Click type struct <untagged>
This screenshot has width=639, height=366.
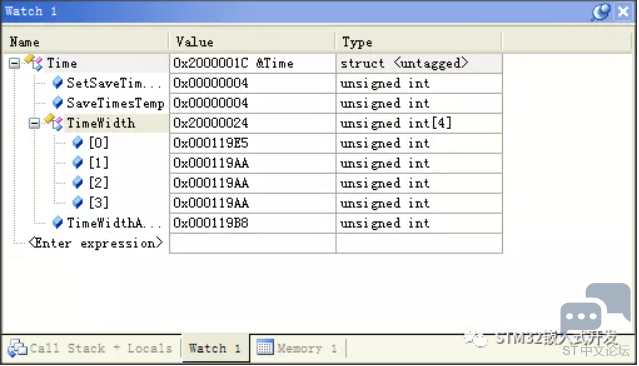404,63
